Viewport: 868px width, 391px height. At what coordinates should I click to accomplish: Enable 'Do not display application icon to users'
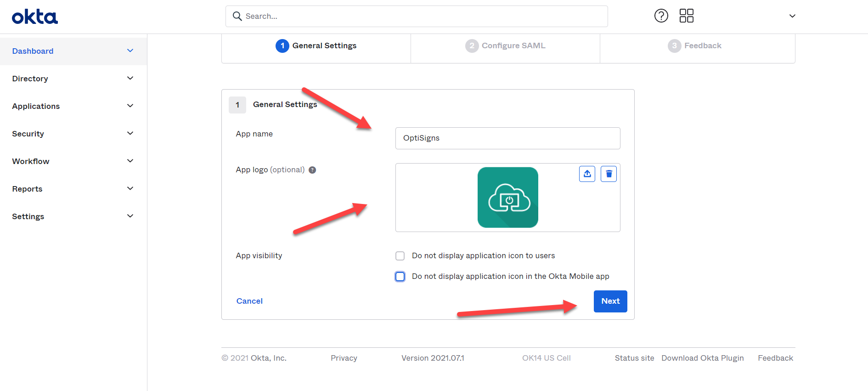pyautogui.click(x=400, y=256)
